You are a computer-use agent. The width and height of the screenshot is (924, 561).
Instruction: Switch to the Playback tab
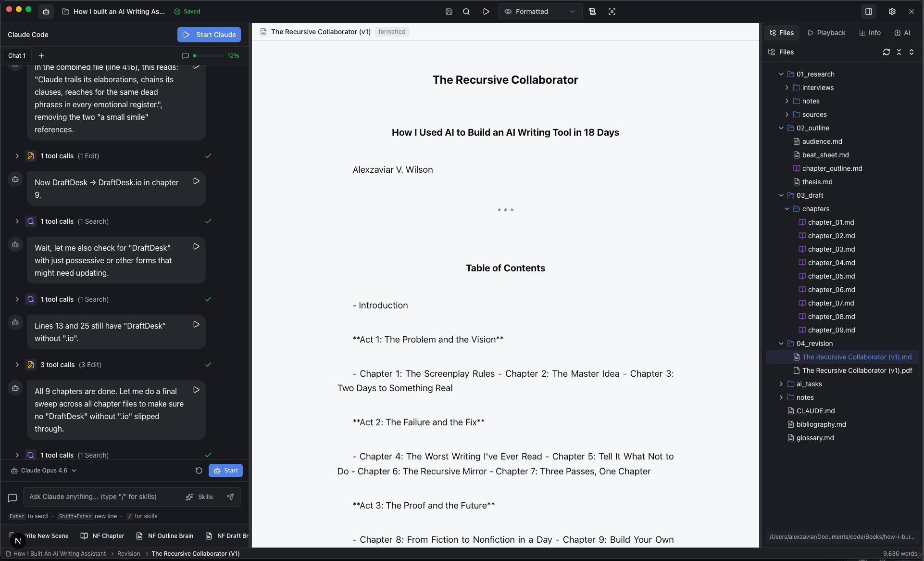pyautogui.click(x=826, y=32)
